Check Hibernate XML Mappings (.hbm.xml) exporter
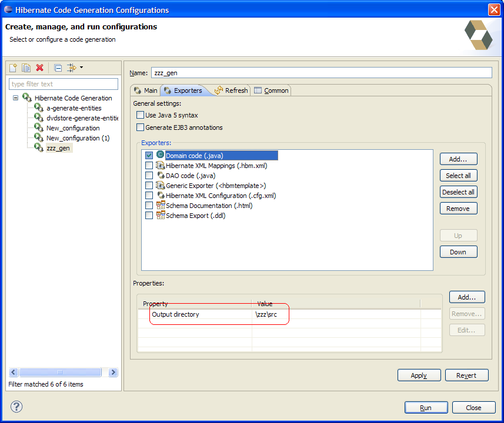 (149, 166)
